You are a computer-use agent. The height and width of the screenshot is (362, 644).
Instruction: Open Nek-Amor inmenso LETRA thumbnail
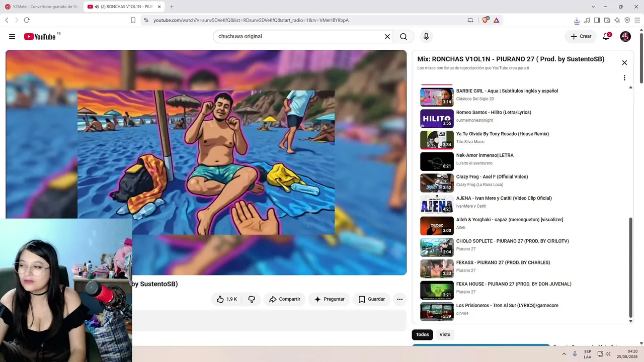point(437,161)
